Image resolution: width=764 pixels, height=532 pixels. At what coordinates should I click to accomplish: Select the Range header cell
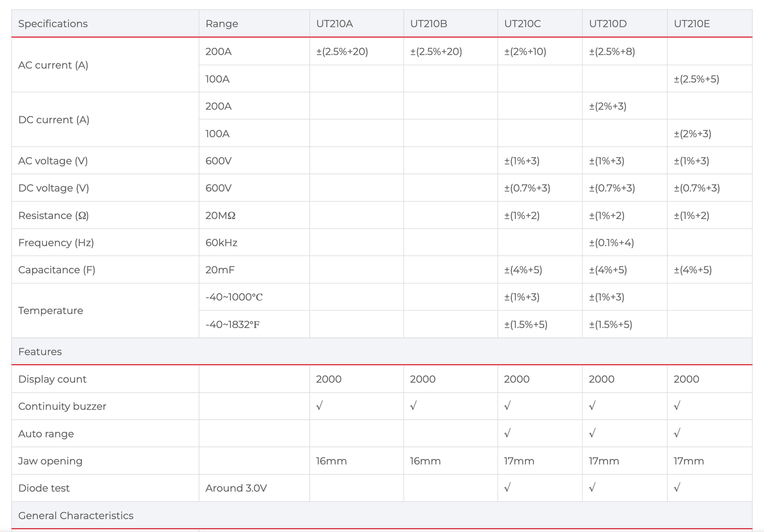[222, 24]
